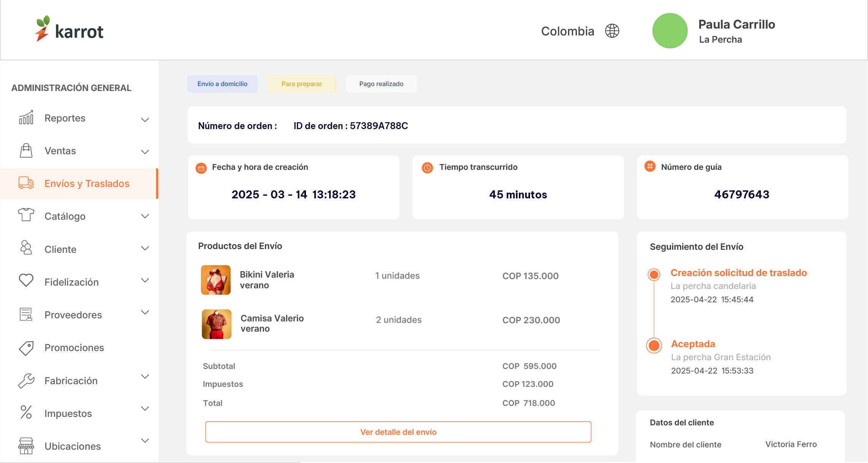Click the Ventas shopping bag icon
868x463 pixels.
pyautogui.click(x=26, y=150)
